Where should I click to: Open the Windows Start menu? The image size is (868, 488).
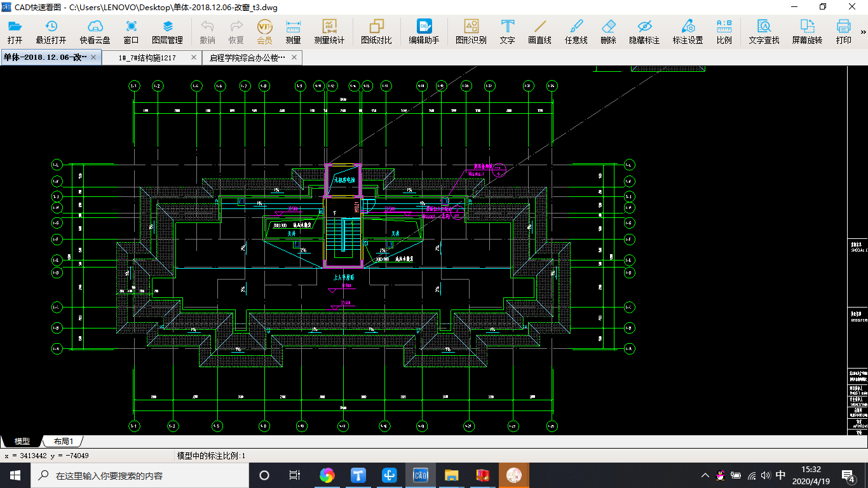(x=15, y=475)
